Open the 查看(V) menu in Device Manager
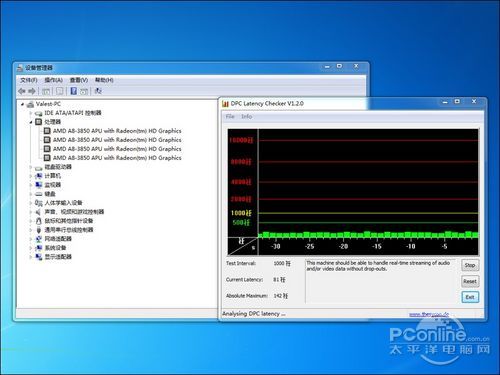Image resolution: width=500 pixels, height=375 pixels. 79,80
